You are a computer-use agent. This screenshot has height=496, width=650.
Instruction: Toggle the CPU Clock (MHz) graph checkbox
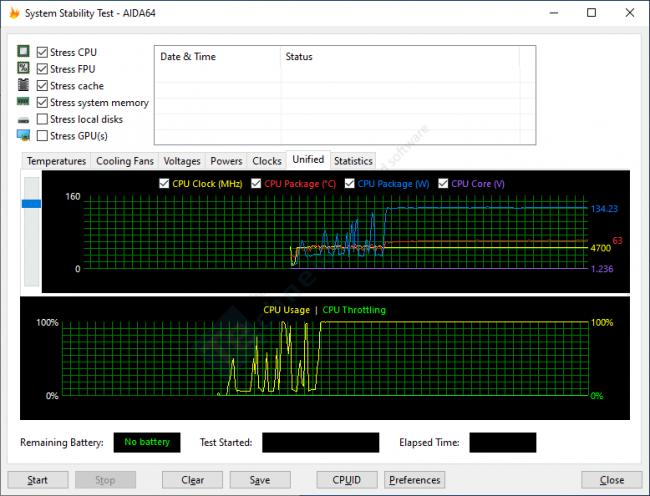point(164,184)
